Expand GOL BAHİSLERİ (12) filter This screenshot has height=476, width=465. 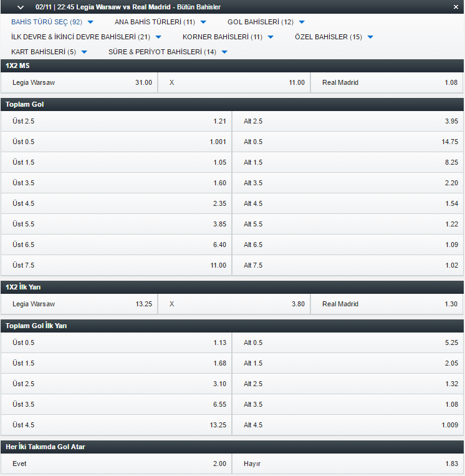[x=266, y=22]
